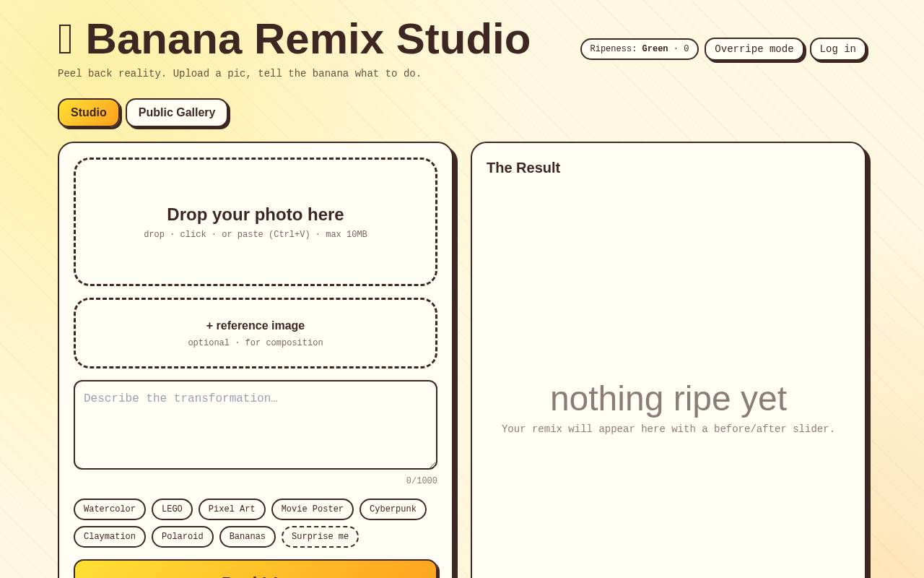924x578 pixels.
Task: Click the optional for composition hint text
Action: 256,343
